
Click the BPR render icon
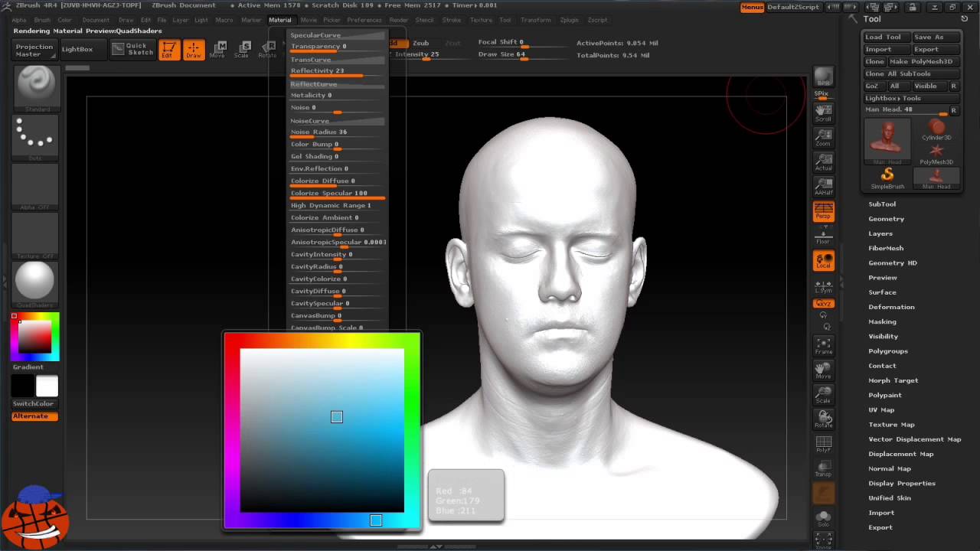823,77
